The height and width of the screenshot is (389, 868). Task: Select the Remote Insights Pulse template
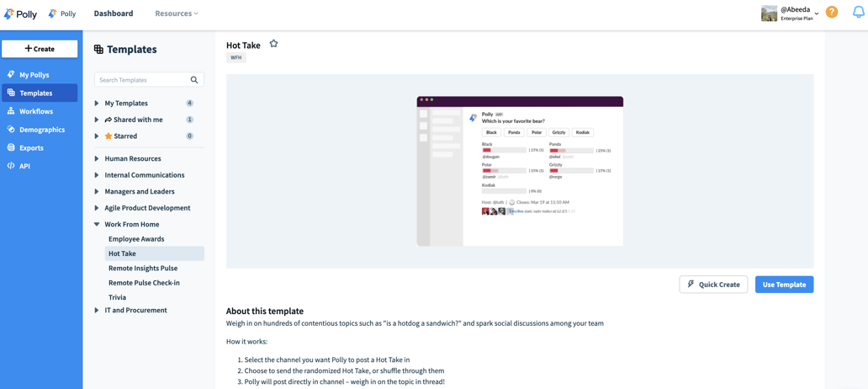coord(143,268)
